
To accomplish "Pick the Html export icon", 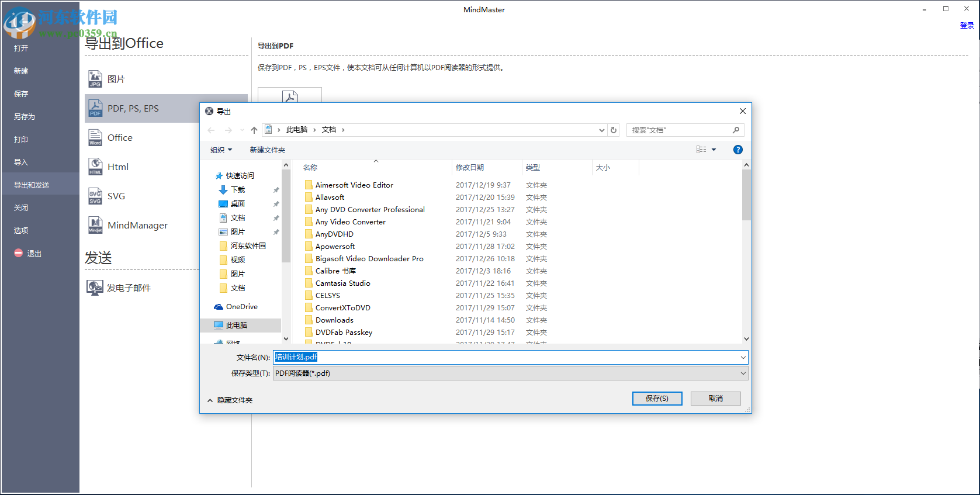I will (x=95, y=167).
